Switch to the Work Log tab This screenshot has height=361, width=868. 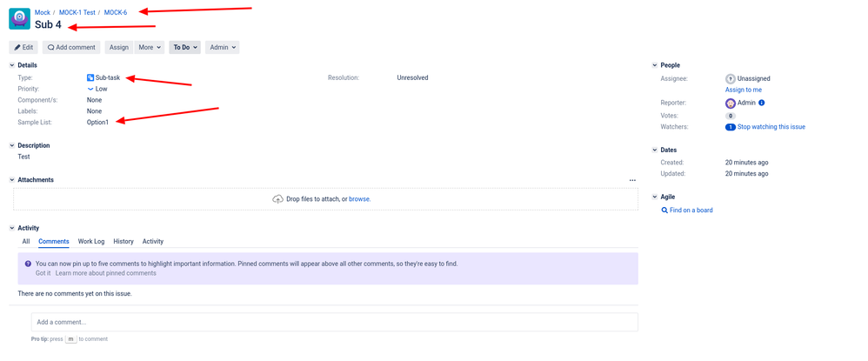(91, 242)
